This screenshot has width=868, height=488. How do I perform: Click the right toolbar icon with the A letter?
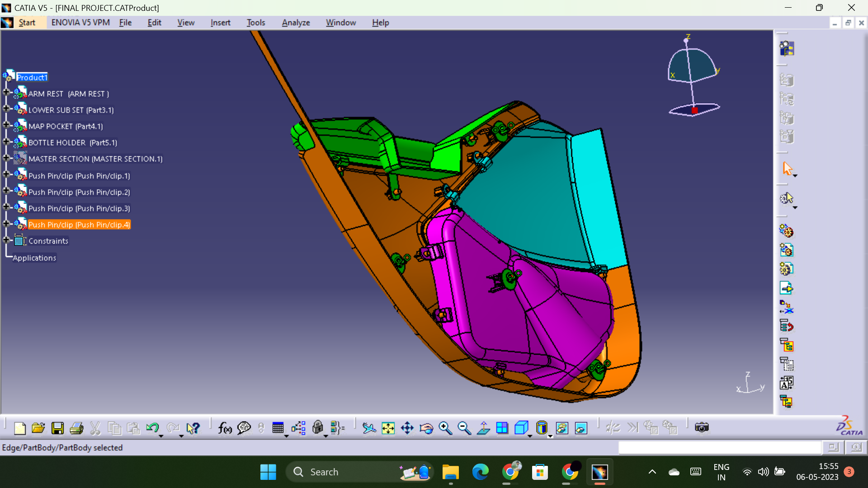coord(787,383)
